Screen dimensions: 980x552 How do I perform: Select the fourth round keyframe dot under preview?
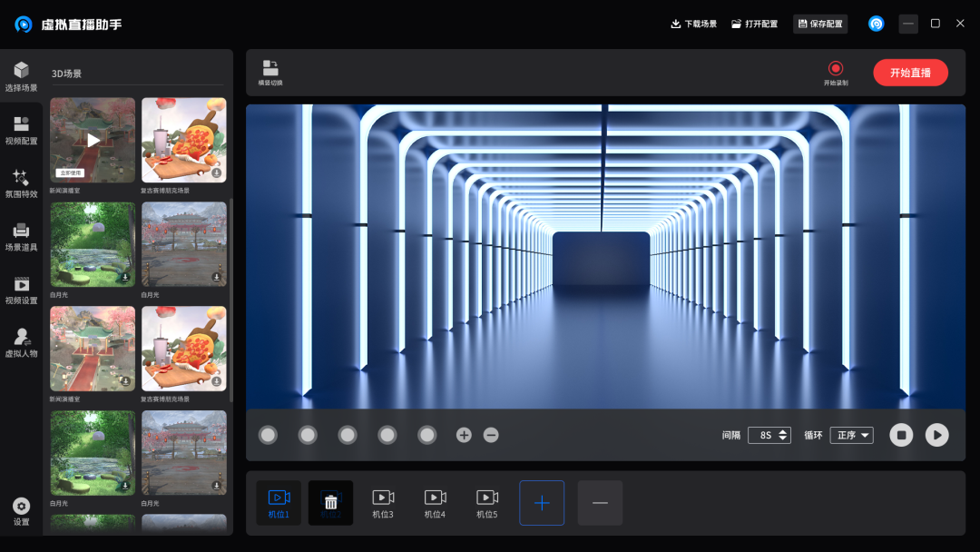click(x=387, y=435)
